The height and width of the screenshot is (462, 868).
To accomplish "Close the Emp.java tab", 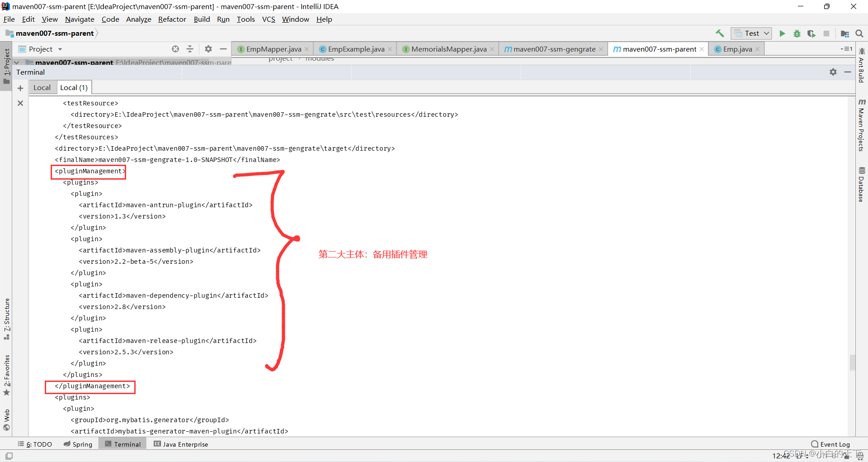I will click(x=758, y=49).
